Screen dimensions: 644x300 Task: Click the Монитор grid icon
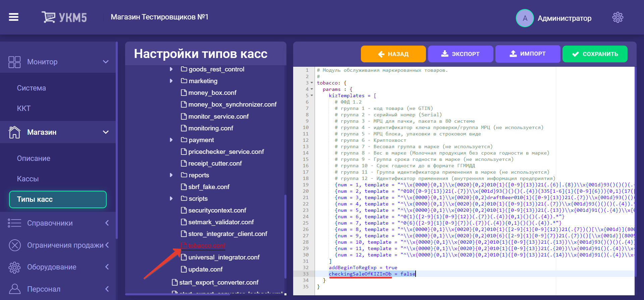14,62
